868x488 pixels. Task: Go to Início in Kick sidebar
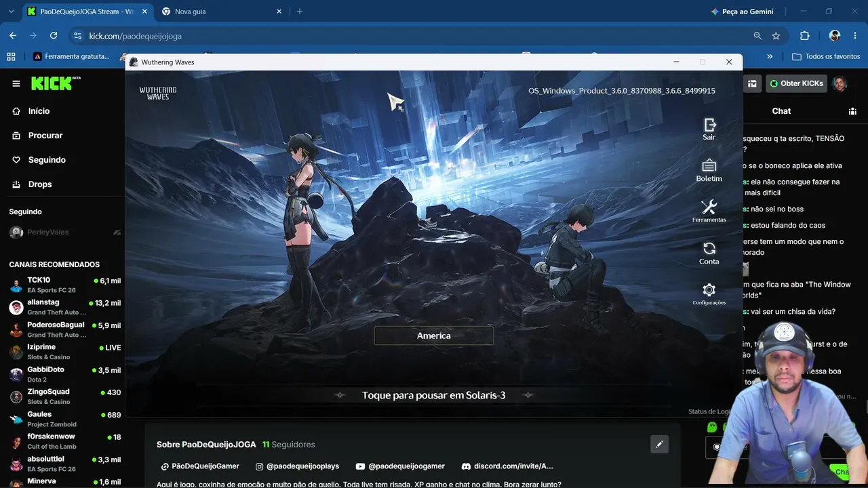tap(39, 111)
